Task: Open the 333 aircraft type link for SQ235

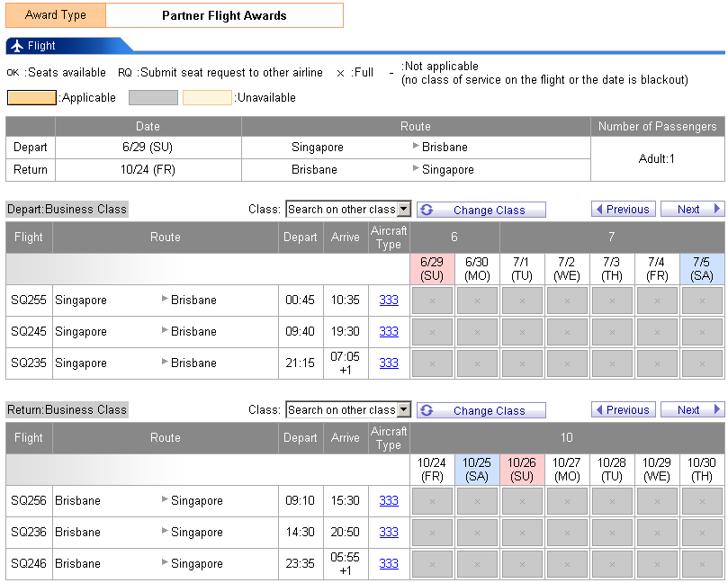Action: (389, 363)
